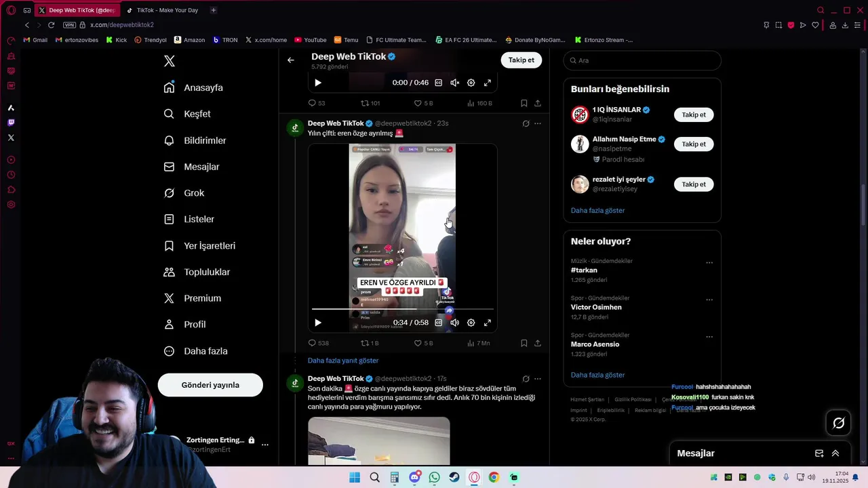This screenshot has height=488, width=868.
Task: Bookmark the post with 7 Mn views
Action: coord(524,343)
